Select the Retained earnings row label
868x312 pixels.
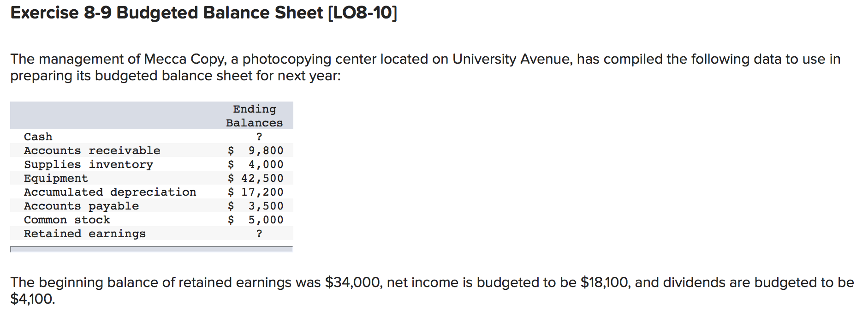(x=85, y=234)
